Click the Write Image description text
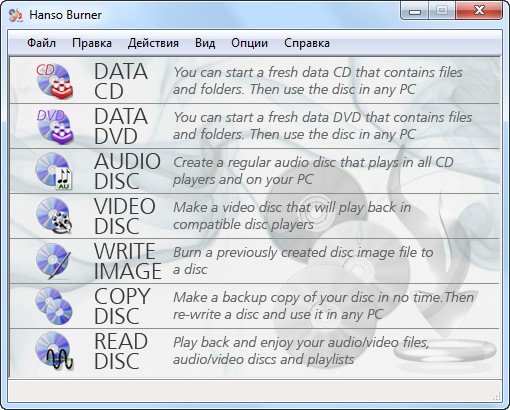510x410 pixels. coord(303,261)
